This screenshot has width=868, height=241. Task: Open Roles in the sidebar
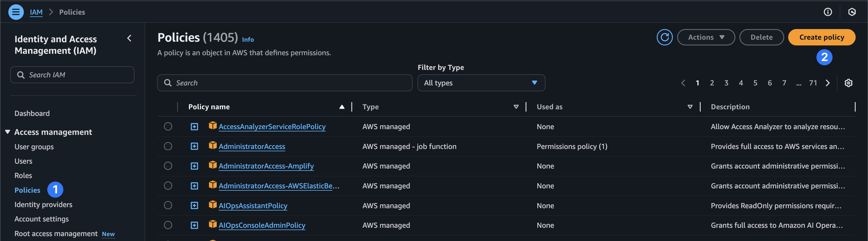(x=23, y=175)
